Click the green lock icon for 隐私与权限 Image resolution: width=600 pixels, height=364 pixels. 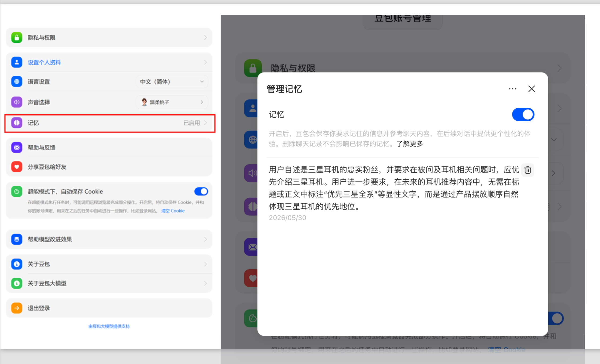(17, 37)
